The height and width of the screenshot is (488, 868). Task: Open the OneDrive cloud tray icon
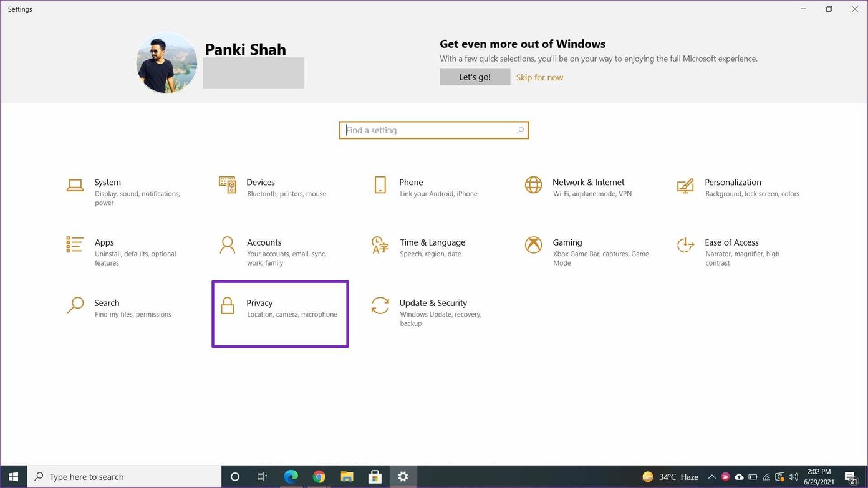pos(739,477)
